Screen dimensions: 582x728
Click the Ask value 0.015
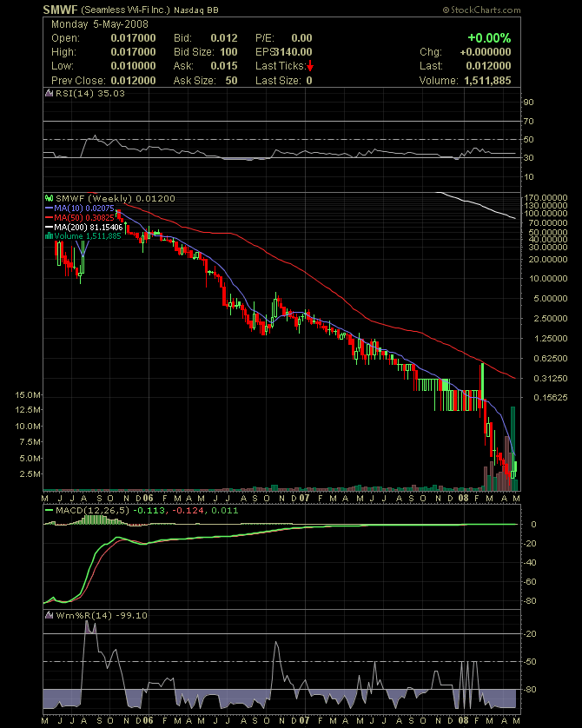(x=224, y=66)
